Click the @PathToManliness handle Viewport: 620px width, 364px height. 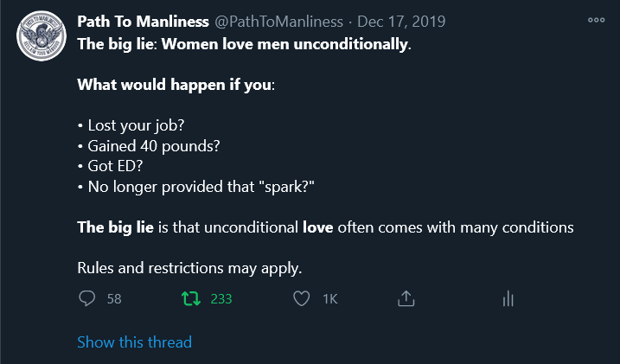278,22
